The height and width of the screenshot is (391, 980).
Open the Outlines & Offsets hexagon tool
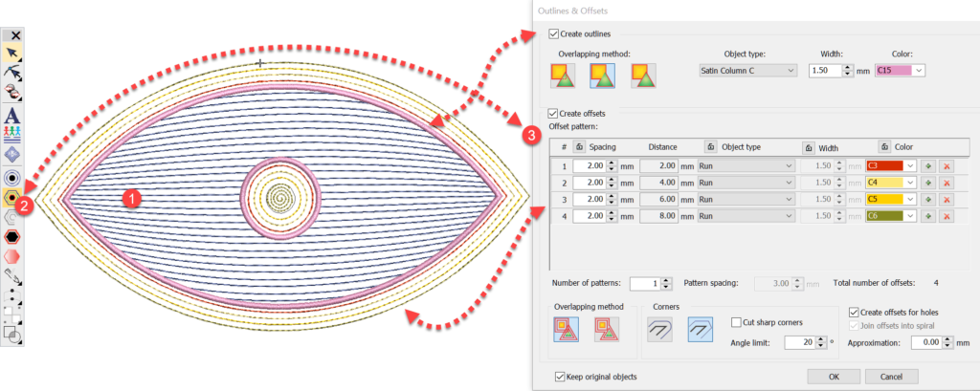tap(13, 198)
